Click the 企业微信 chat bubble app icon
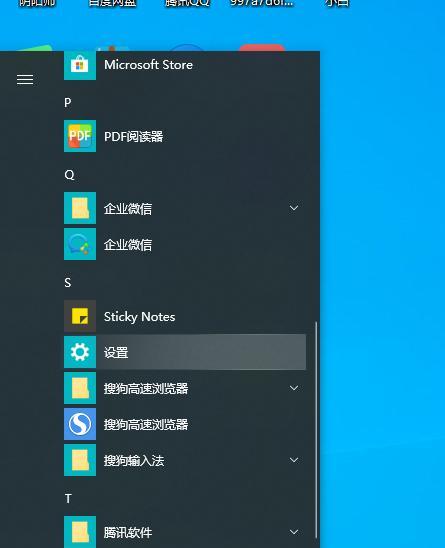The width and height of the screenshot is (445, 548). pyautogui.click(x=80, y=244)
